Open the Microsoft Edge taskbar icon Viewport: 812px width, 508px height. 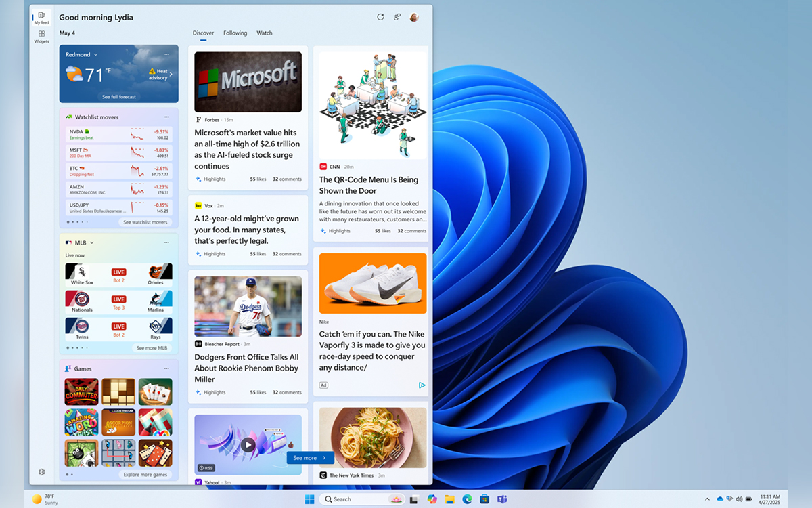[x=467, y=499]
